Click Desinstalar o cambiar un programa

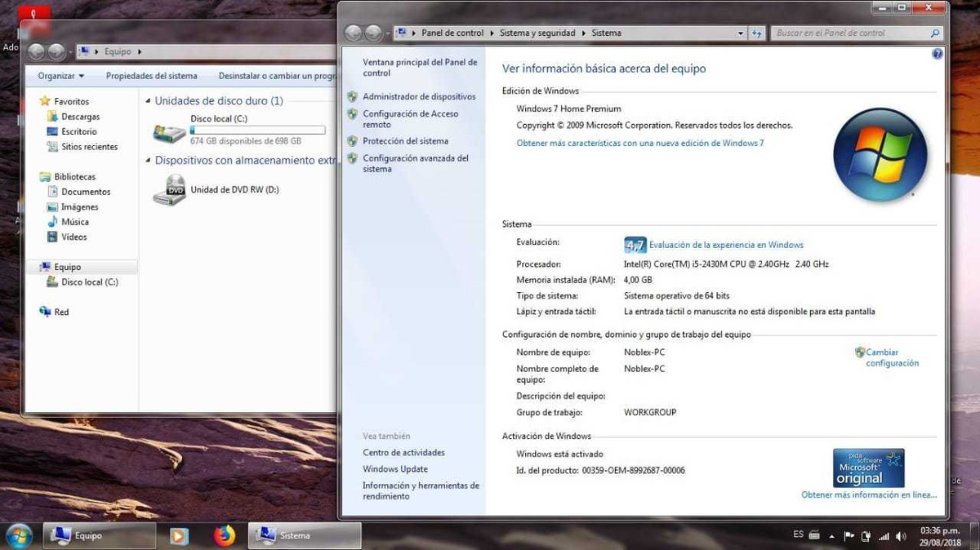[277, 76]
